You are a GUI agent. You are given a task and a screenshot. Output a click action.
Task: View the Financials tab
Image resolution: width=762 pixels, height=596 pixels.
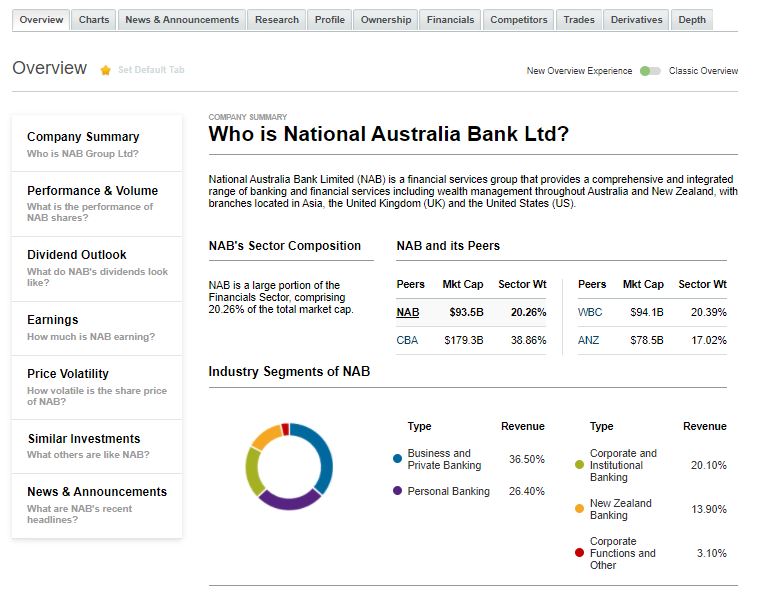tap(450, 20)
